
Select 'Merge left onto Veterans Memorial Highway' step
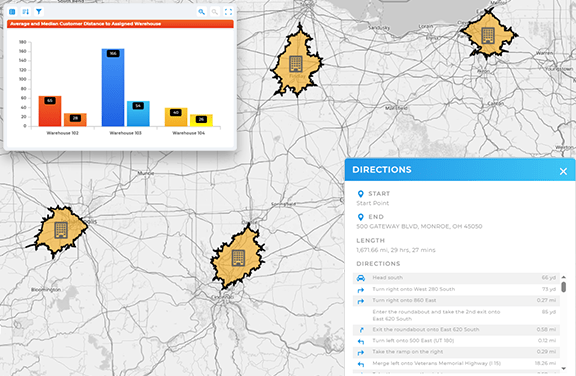pyautogui.click(x=456, y=364)
